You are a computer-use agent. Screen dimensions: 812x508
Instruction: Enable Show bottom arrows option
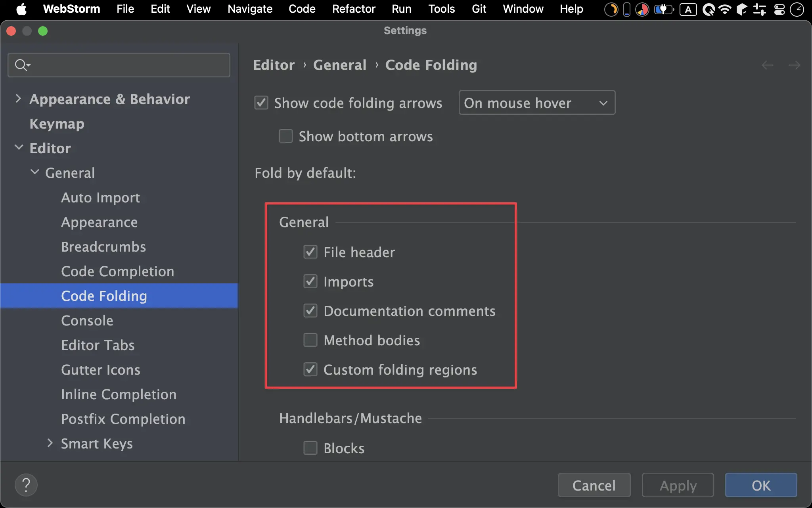coord(286,136)
